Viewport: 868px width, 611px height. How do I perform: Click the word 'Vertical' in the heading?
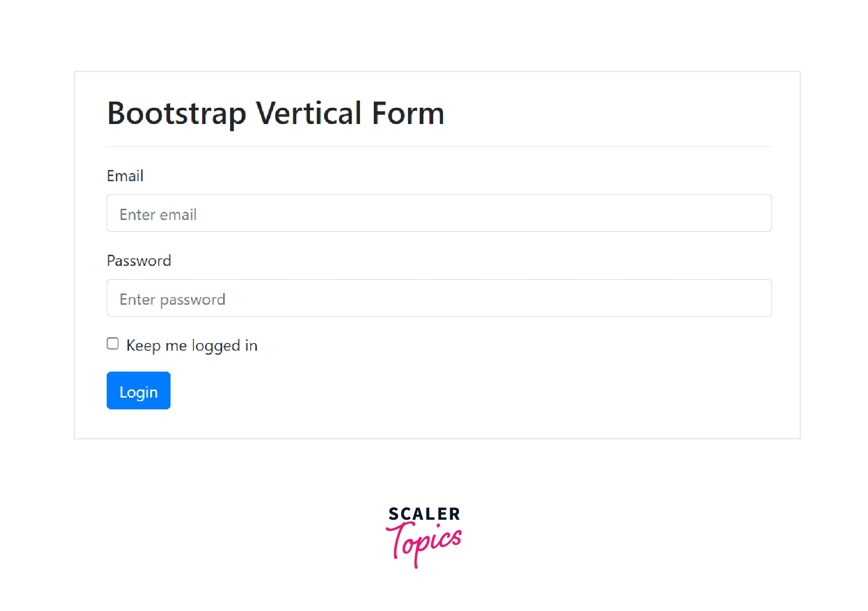coord(309,113)
